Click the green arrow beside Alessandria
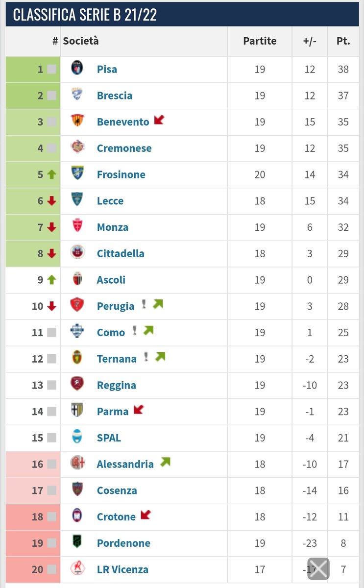Screen dimensions: 364x588 click(x=165, y=462)
